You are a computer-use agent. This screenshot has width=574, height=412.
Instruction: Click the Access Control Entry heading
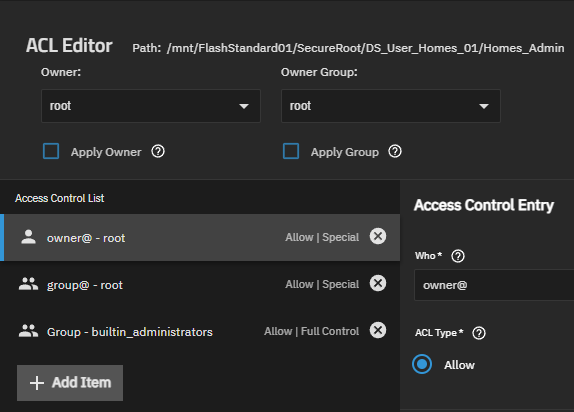[484, 205]
